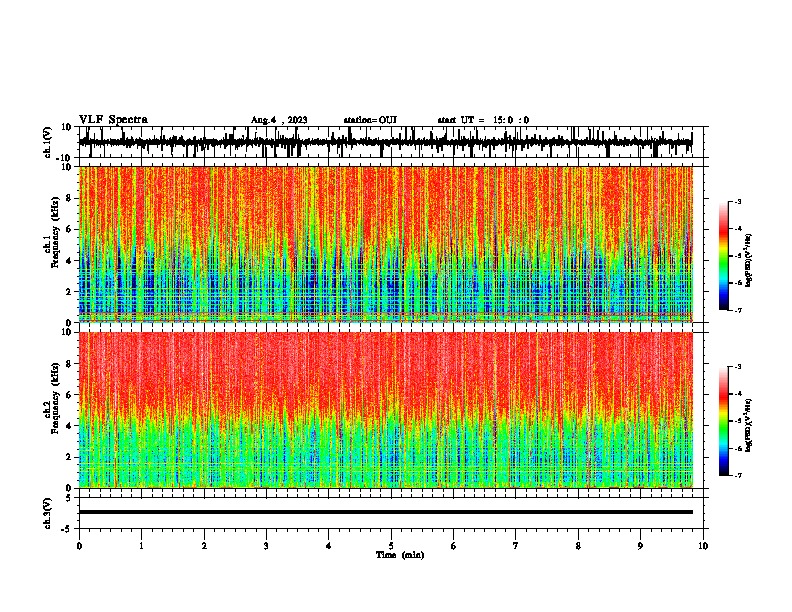Click the "6" kHz tick on ch.2 frequency axis

tap(69, 395)
